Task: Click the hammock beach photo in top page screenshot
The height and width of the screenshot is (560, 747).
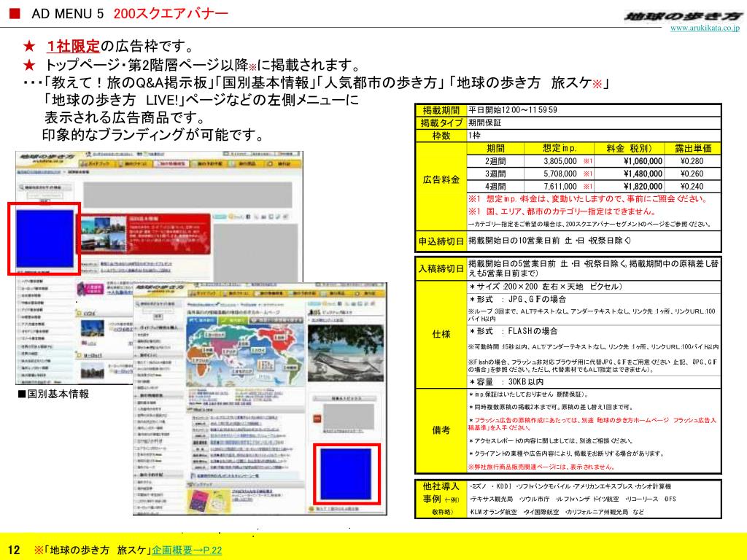Action: tap(345, 353)
